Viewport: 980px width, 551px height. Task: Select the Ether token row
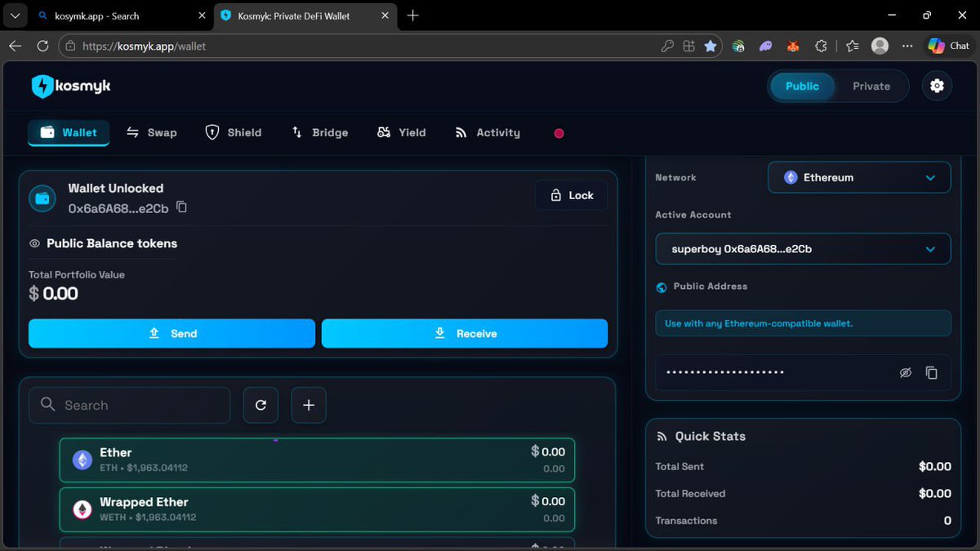317,460
